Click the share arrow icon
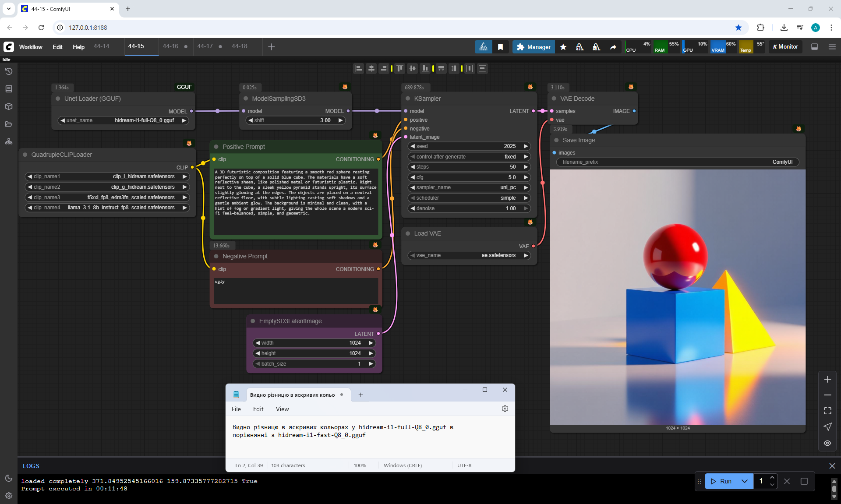 pyautogui.click(x=613, y=47)
